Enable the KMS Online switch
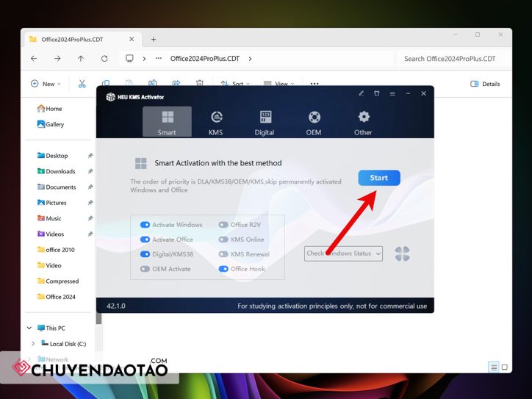532x399 pixels. pos(223,240)
